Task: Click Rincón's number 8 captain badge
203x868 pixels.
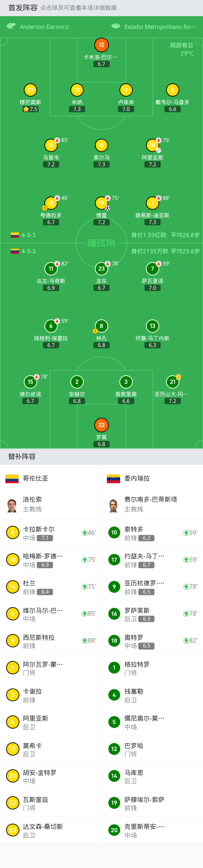Action: click(x=101, y=326)
